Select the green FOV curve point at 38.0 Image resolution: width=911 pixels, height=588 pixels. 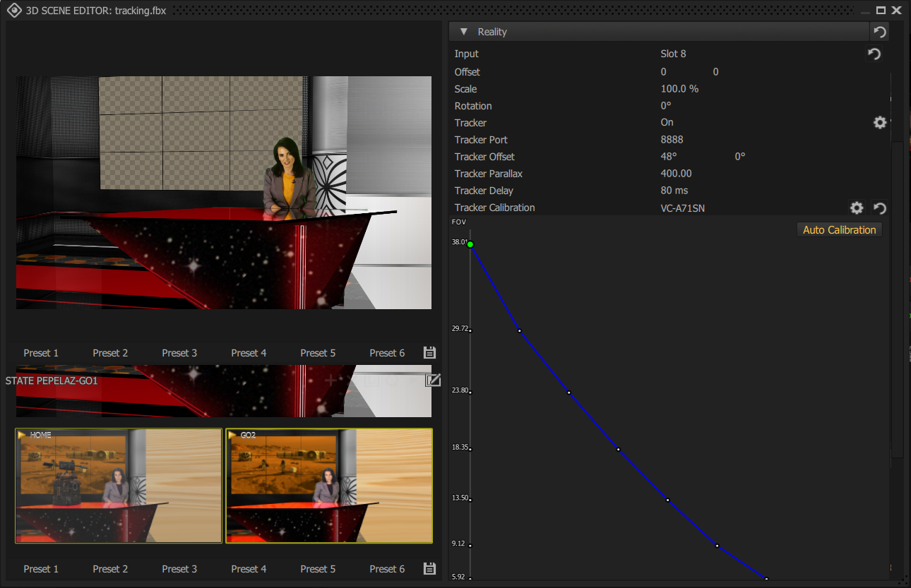click(470, 244)
